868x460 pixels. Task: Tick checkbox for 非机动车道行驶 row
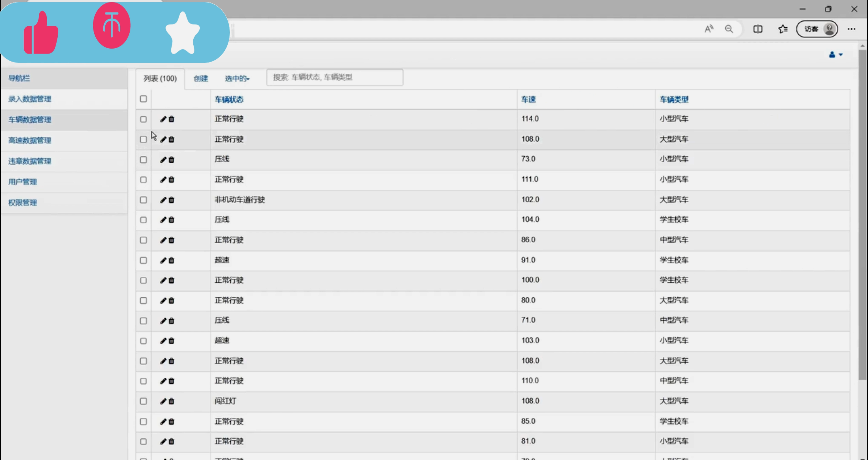143,200
